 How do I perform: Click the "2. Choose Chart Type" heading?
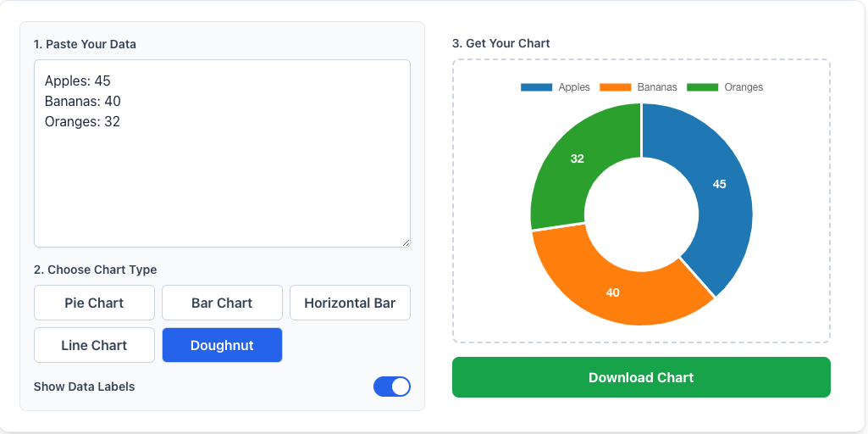(95, 270)
